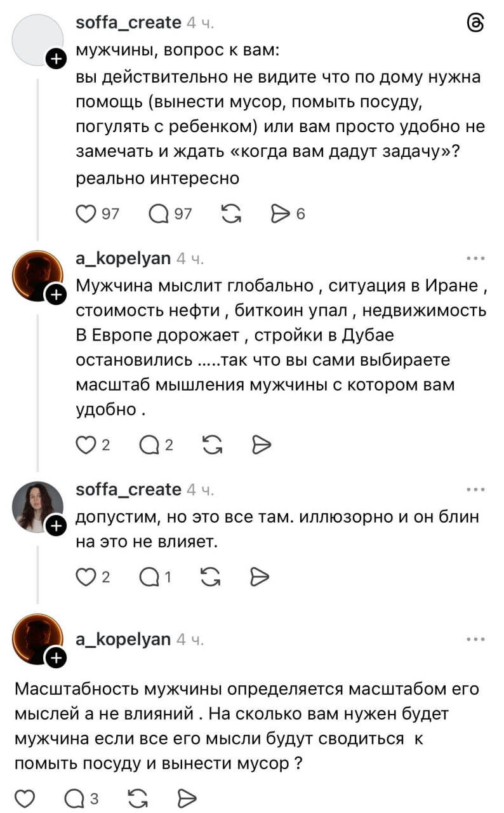
Task: Open the Threads logo icon
Action: point(475,23)
